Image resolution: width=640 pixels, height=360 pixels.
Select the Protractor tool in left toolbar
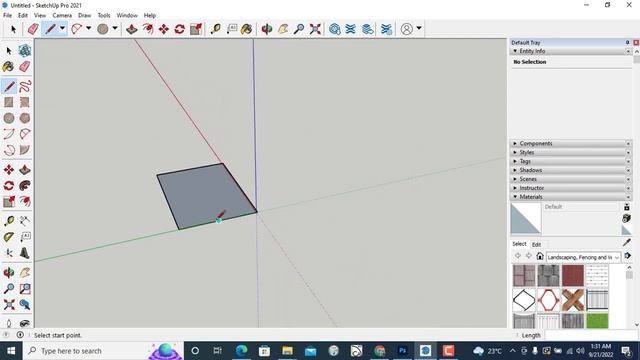[x=9, y=237]
